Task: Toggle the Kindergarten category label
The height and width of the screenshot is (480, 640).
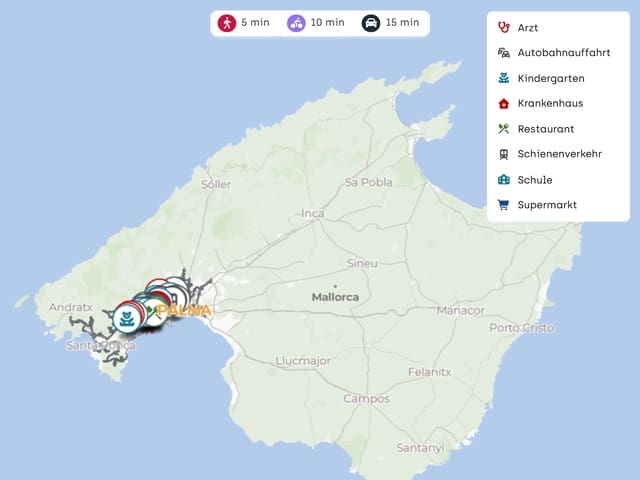Action: tap(551, 78)
